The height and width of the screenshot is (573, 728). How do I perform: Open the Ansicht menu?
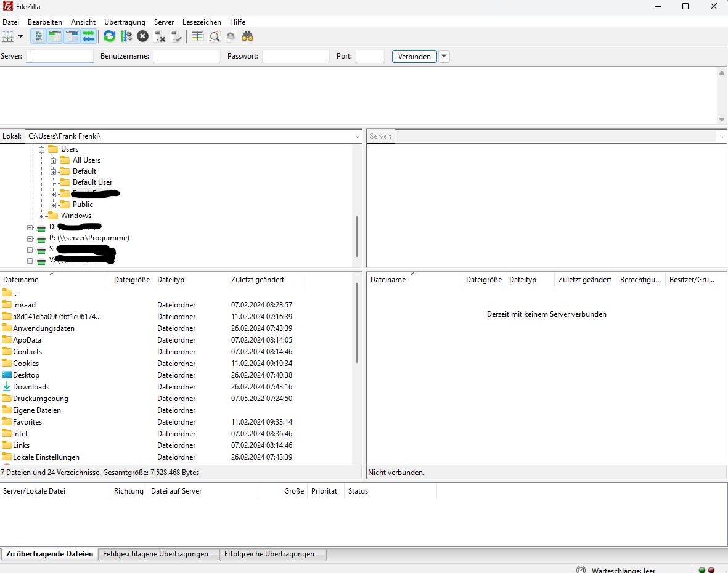(83, 22)
